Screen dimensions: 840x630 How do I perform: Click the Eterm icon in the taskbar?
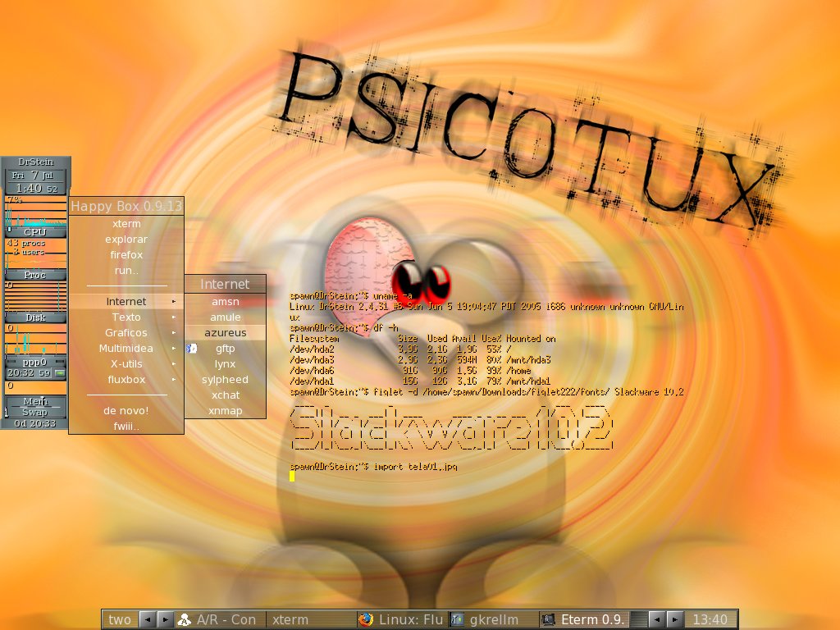click(547, 619)
